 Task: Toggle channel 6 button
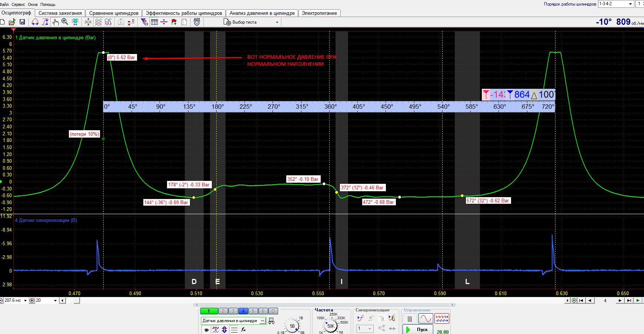point(263,311)
